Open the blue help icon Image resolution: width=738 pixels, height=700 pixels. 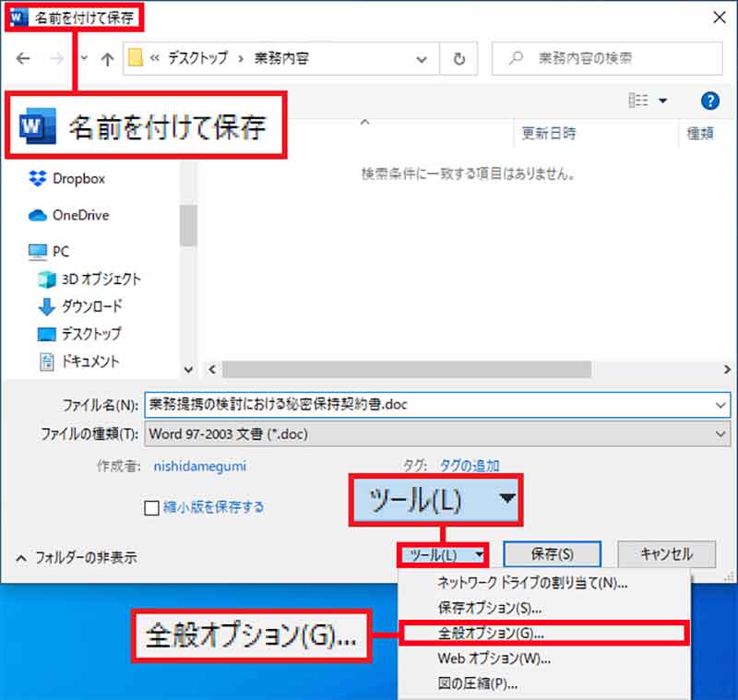pyautogui.click(x=709, y=101)
